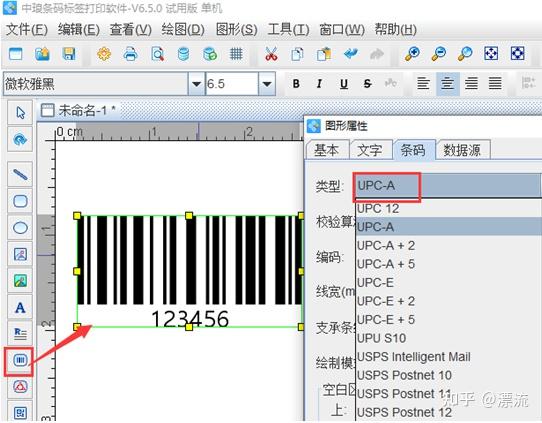
Task: Click the font size 6.5 field
Action: pos(232,84)
